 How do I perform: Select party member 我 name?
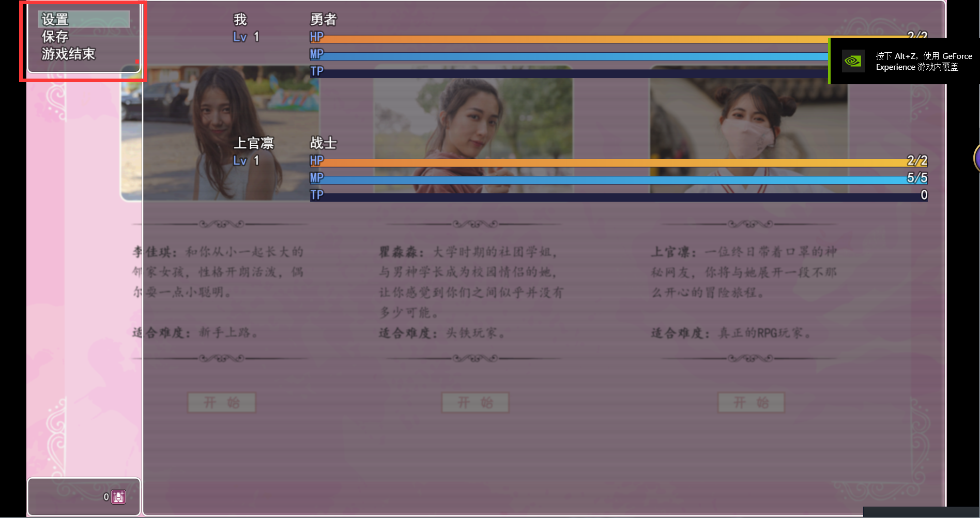[x=240, y=20]
